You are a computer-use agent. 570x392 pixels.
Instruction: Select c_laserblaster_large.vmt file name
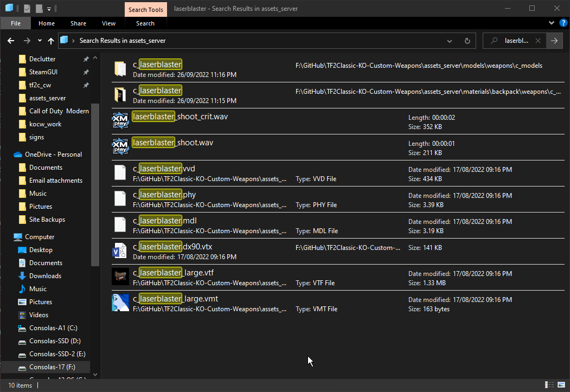[176, 299]
